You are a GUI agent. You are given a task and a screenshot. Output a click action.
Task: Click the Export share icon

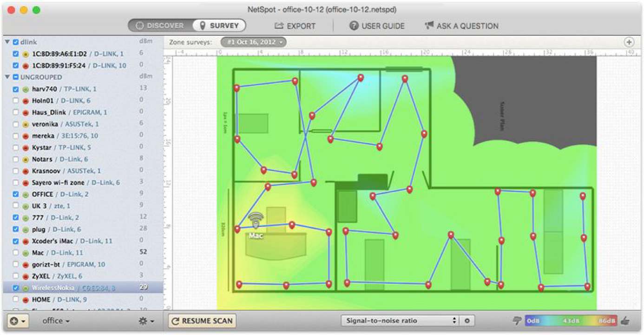279,26
